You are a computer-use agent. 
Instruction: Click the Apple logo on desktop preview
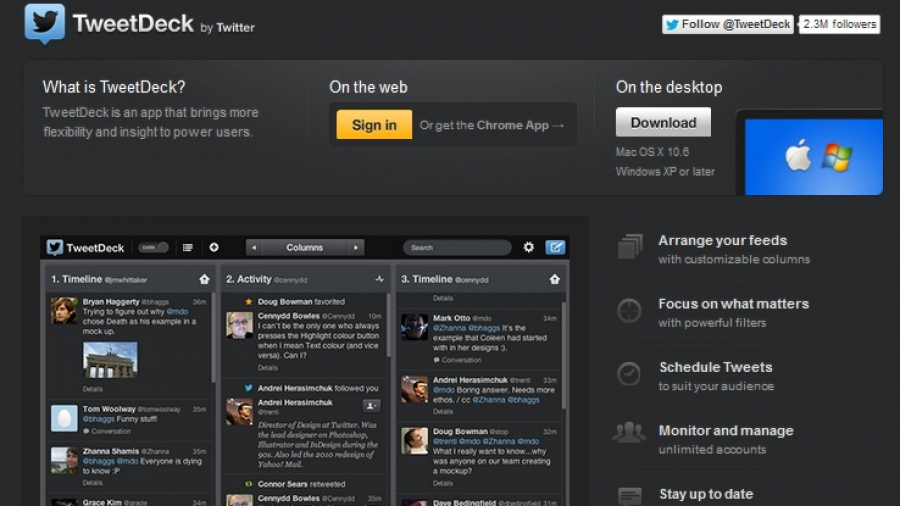coord(798,155)
